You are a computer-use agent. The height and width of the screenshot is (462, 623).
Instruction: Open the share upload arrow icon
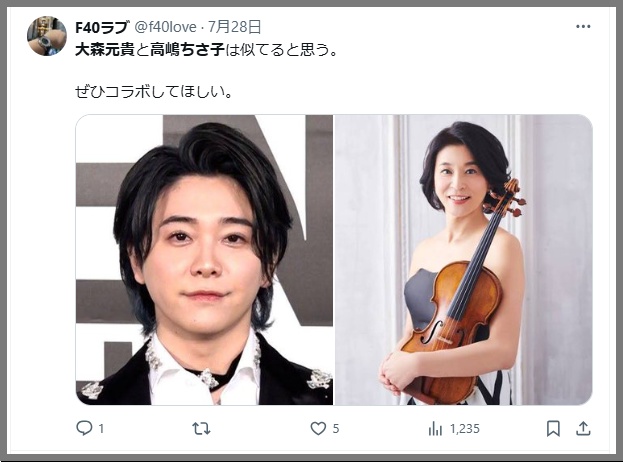pos(583,428)
